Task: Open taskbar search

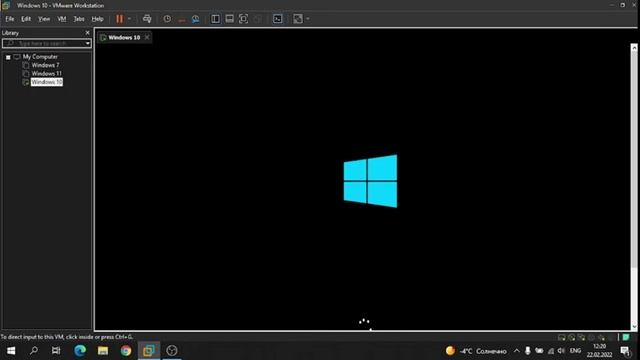Action: click(34, 351)
